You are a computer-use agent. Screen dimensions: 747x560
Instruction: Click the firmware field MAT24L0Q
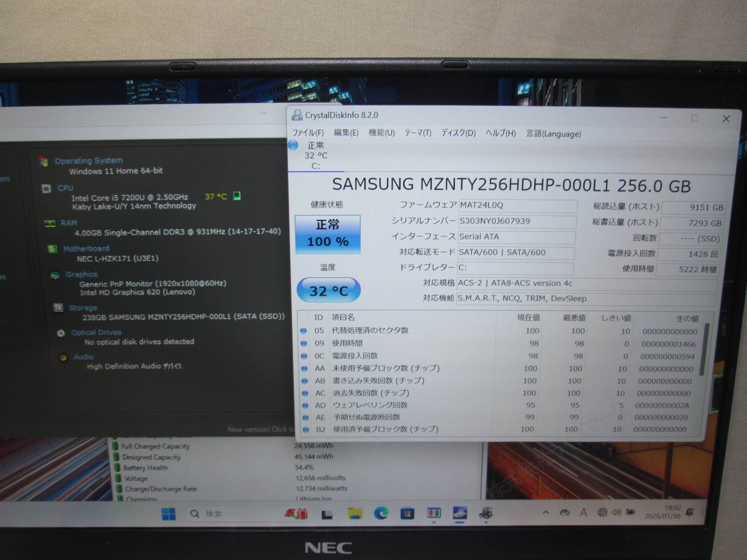coord(517,205)
